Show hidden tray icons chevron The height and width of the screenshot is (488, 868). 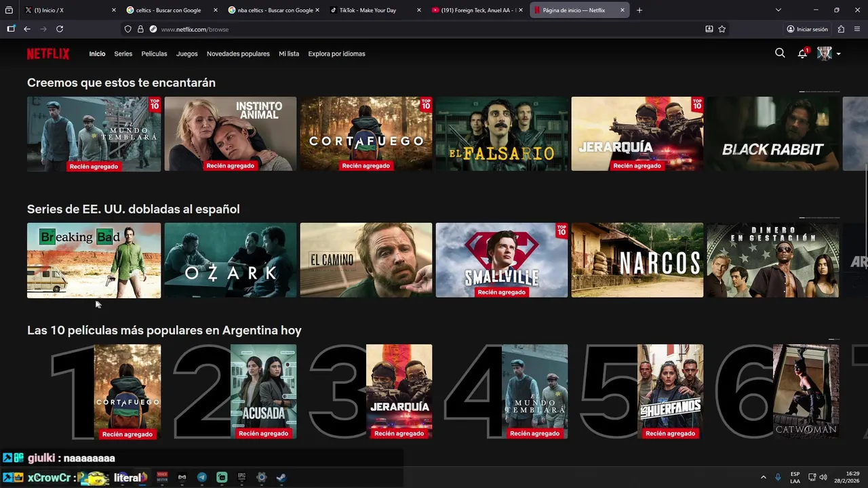(763, 477)
